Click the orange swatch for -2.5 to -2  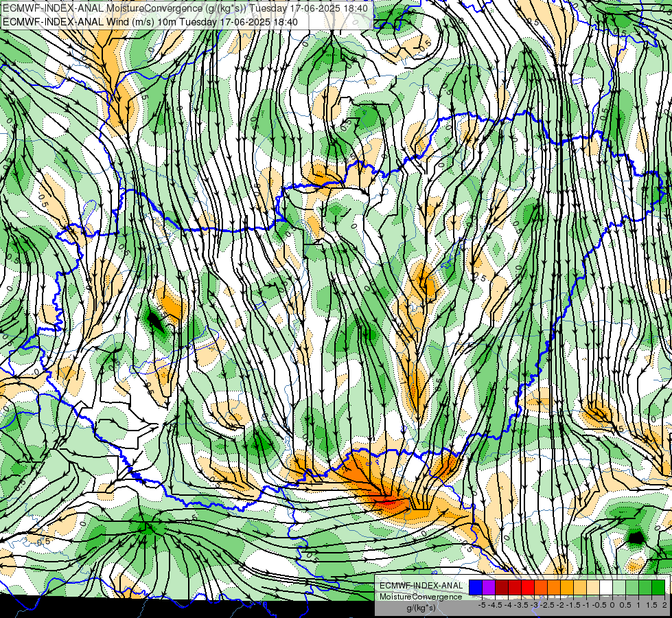point(554,588)
